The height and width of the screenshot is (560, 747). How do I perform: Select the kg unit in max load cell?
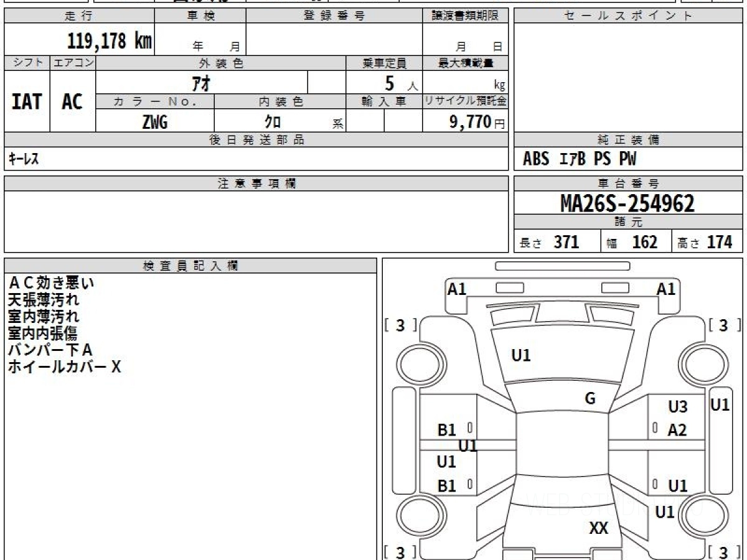499,86
